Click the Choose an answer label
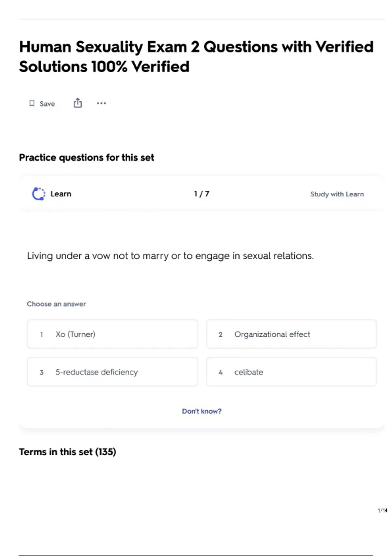The width and height of the screenshot is (392, 556). 56,304
